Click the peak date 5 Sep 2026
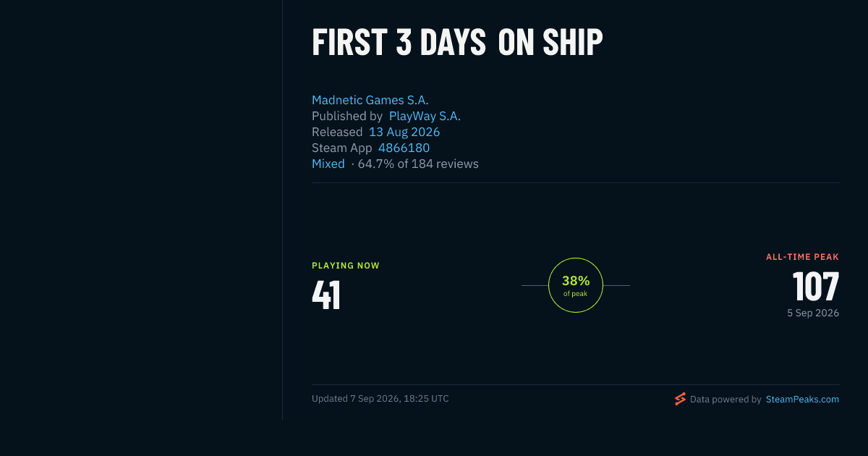 click(x=813, y=313)
